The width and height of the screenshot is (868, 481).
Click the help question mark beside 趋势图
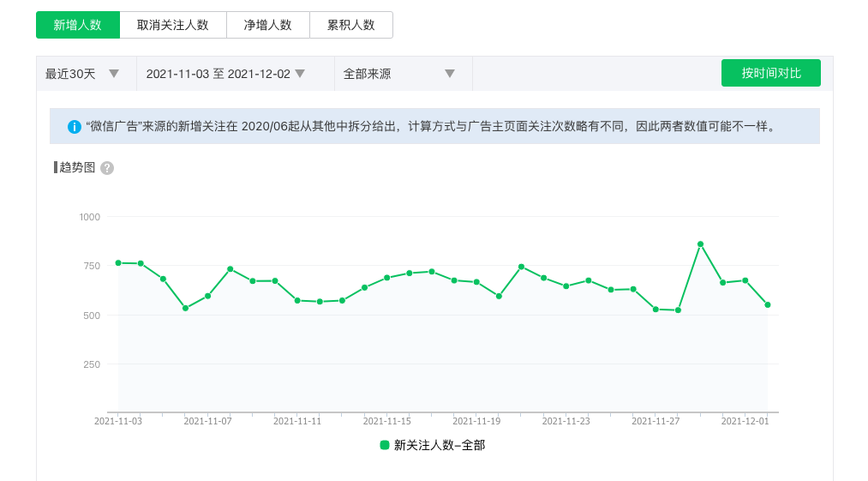pyautogui.click(x=107, y=168)
